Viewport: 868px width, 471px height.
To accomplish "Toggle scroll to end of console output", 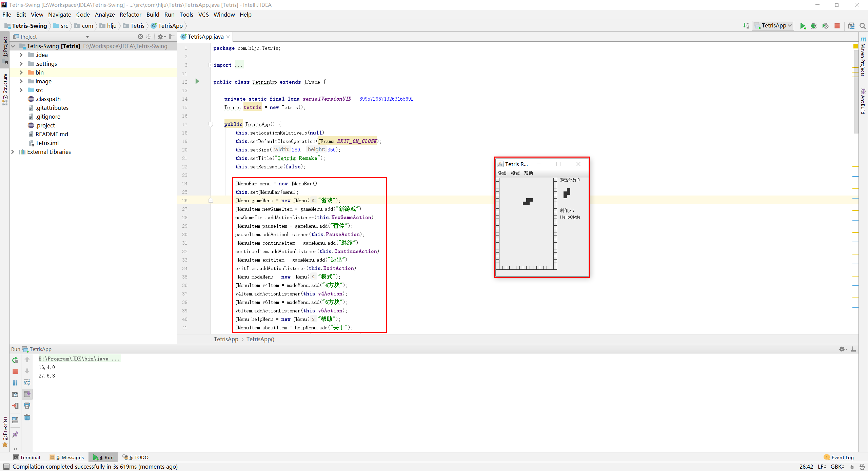I will pos(27,394).
